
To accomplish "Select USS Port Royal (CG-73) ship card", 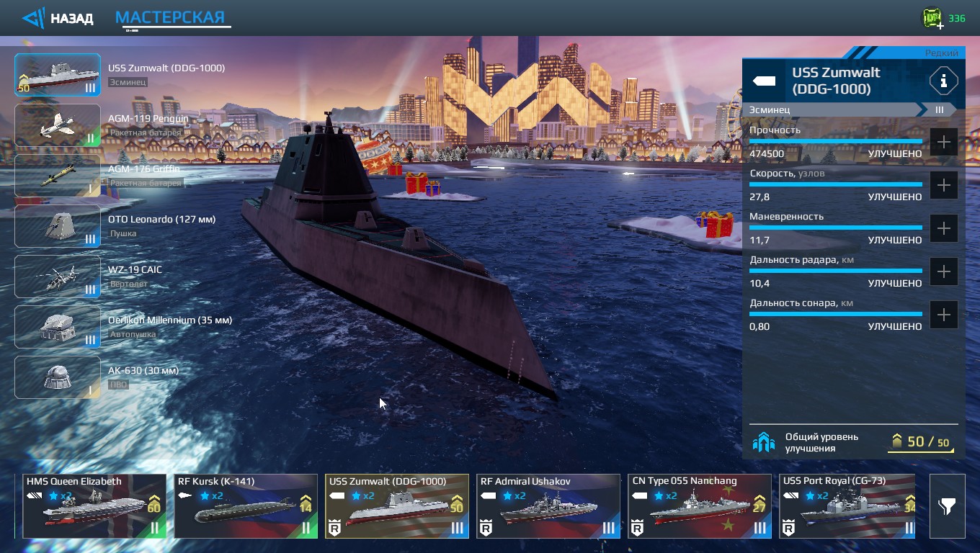I will [x=847, y=505].
